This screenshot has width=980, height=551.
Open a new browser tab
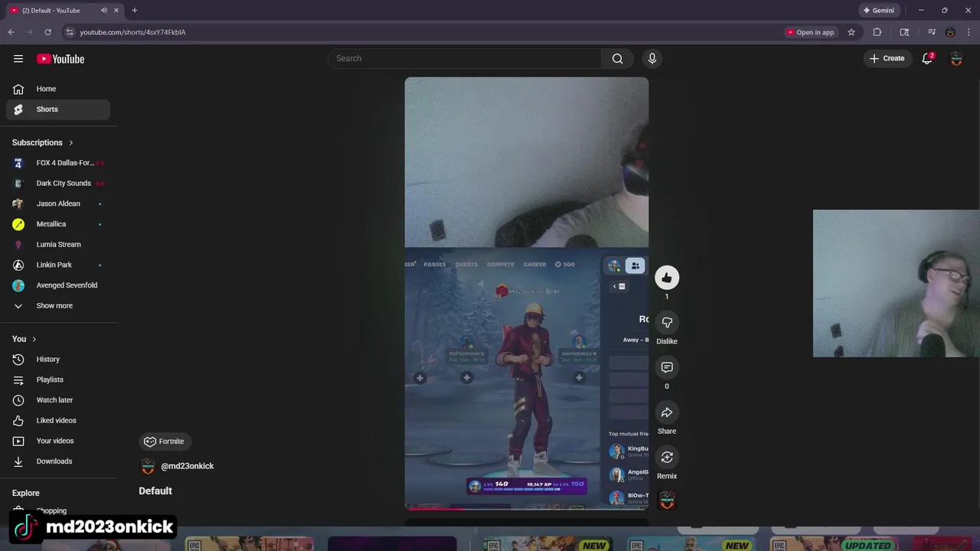[x=135, y=11]
